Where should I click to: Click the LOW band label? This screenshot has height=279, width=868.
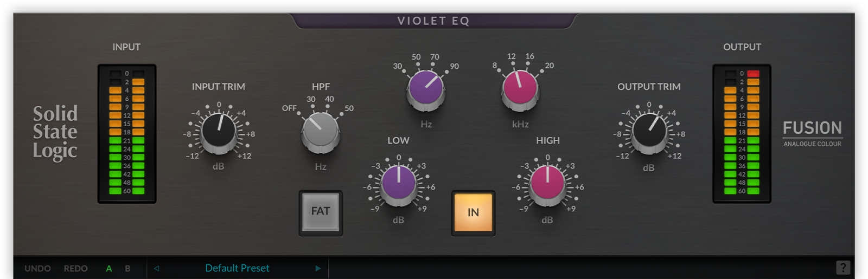(398, 140)
